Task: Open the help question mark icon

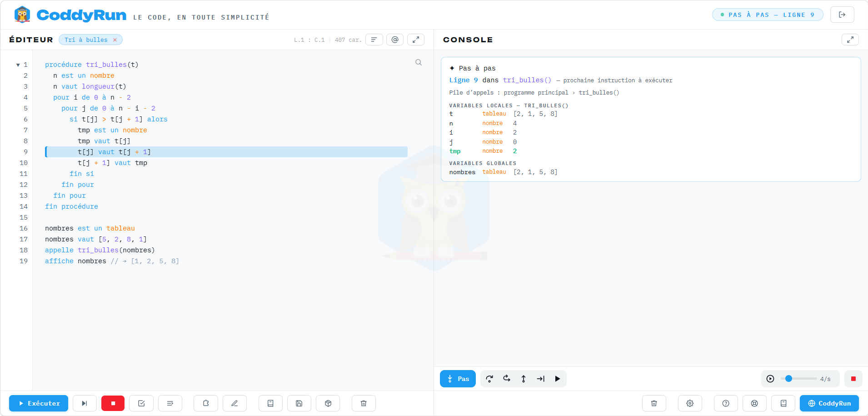Action: (x=726, y=403)
